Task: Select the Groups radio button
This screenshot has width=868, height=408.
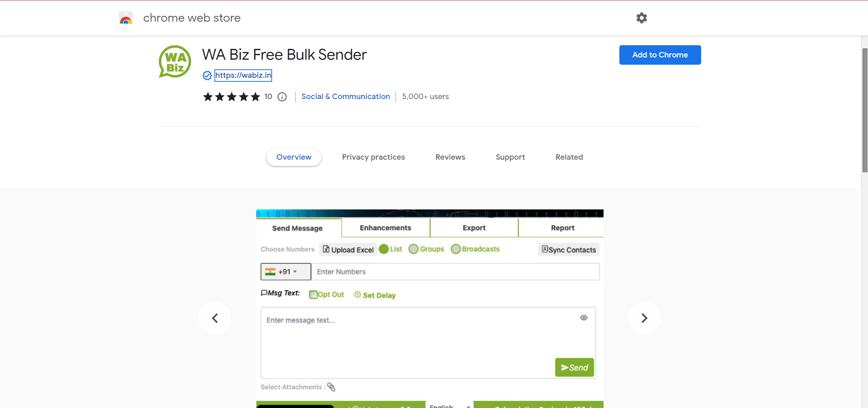Action: pos(413,249)
